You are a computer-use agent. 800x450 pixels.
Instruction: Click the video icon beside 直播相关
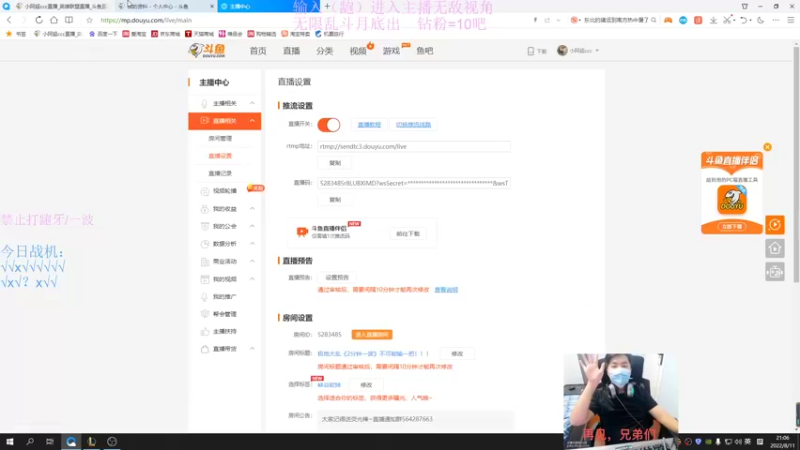(205, 121)
